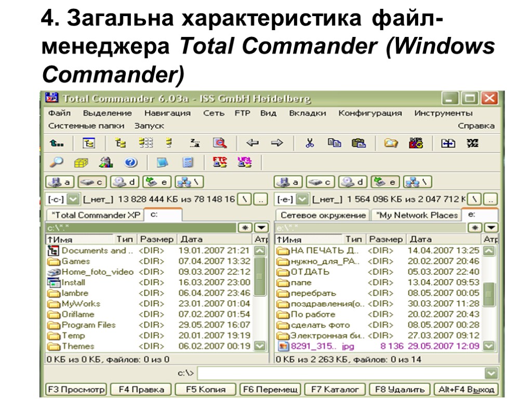Click left panel root directory backslash button

tap(245, 199)
